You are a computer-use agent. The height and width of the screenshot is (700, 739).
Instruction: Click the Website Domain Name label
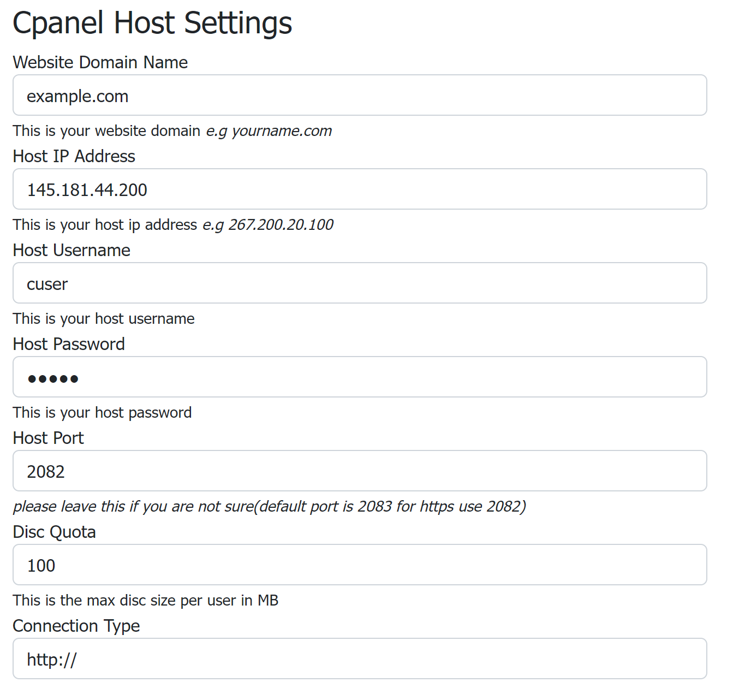point(100,62)
